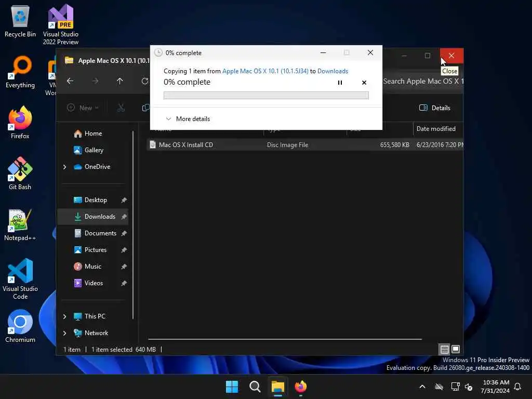Pause the copy operation
The height and width of the screenshot is (399, 532).
tap(340, 83)
